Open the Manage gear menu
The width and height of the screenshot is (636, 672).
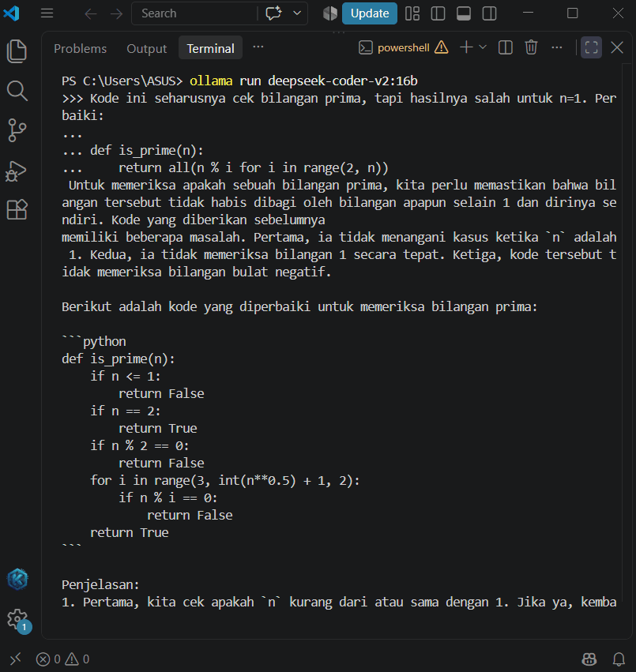point(17,619)
